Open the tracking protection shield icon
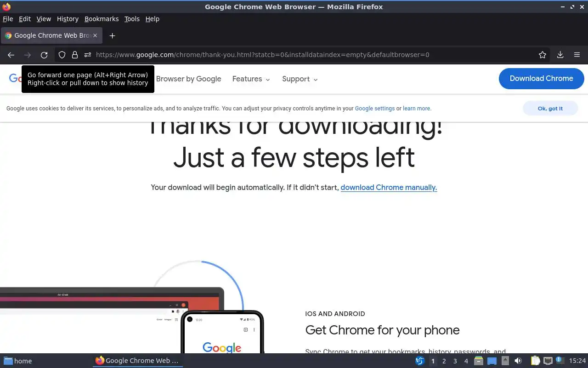The width and height of the screenshot is (588, 368). pyautogui.click(x=62, y=55)
